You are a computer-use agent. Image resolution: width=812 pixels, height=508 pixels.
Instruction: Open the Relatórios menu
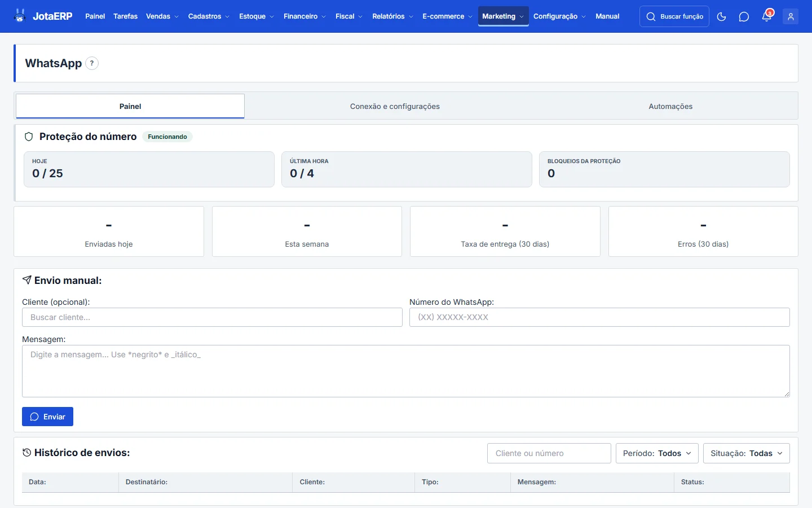[x=392, y=16]
